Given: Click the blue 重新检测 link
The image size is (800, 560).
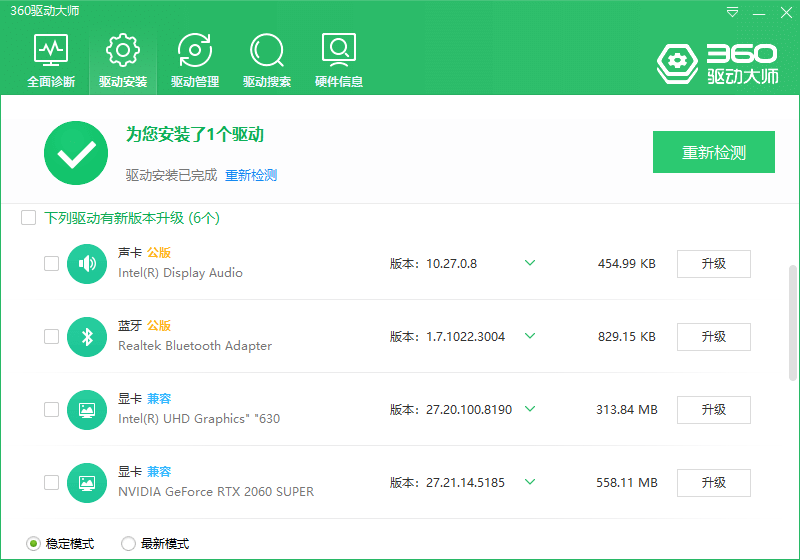Looking at the screenshot, I should point(251,175).
